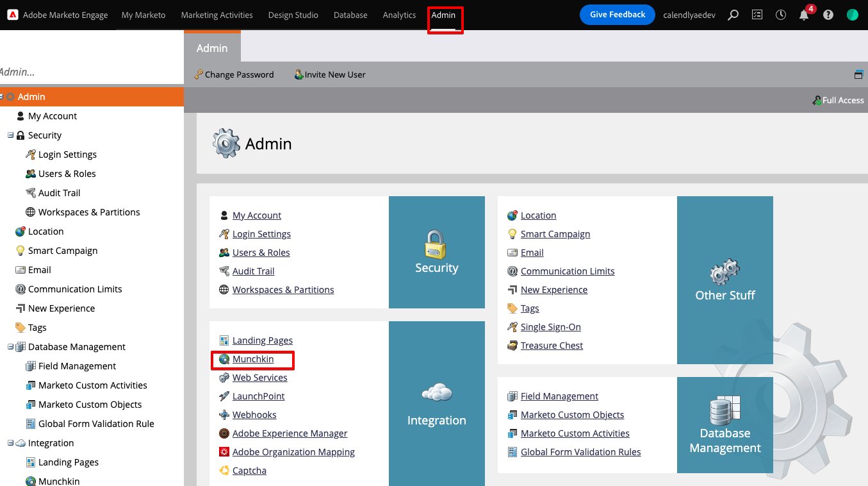868x486 pixels.
Task: Click the Security padlock tile
Action: 436,252
